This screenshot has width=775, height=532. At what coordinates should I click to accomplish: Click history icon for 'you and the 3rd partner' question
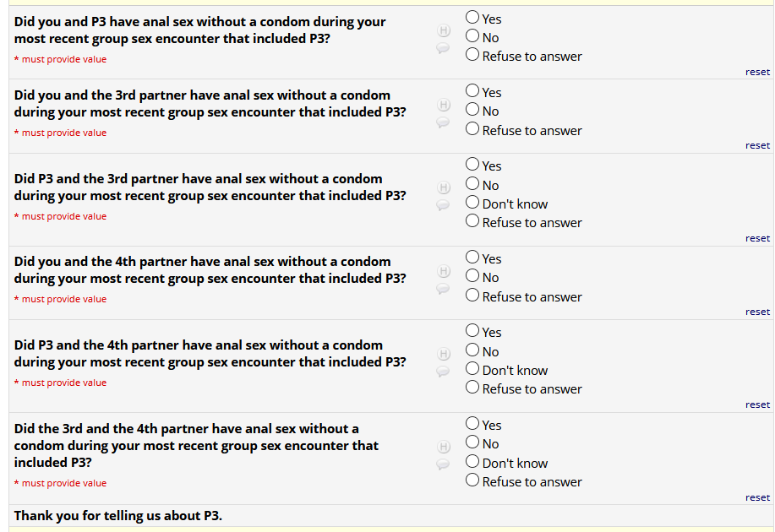coord(442,105)
